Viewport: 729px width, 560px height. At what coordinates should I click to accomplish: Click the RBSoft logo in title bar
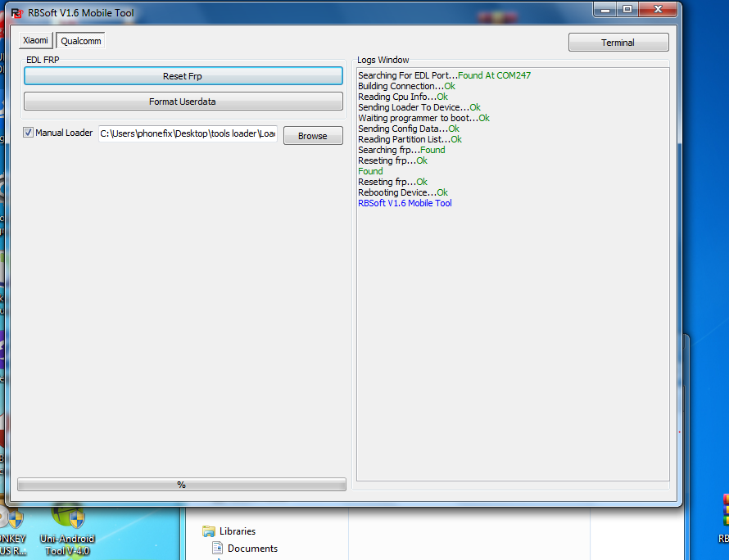click(x=16, y=12)
